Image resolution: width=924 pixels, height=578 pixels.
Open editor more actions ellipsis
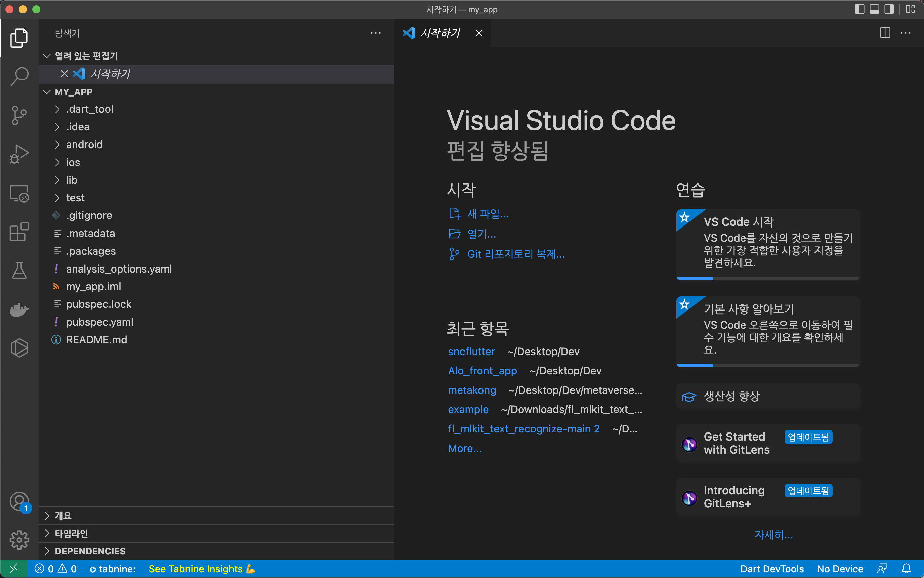tap(905, 33)
